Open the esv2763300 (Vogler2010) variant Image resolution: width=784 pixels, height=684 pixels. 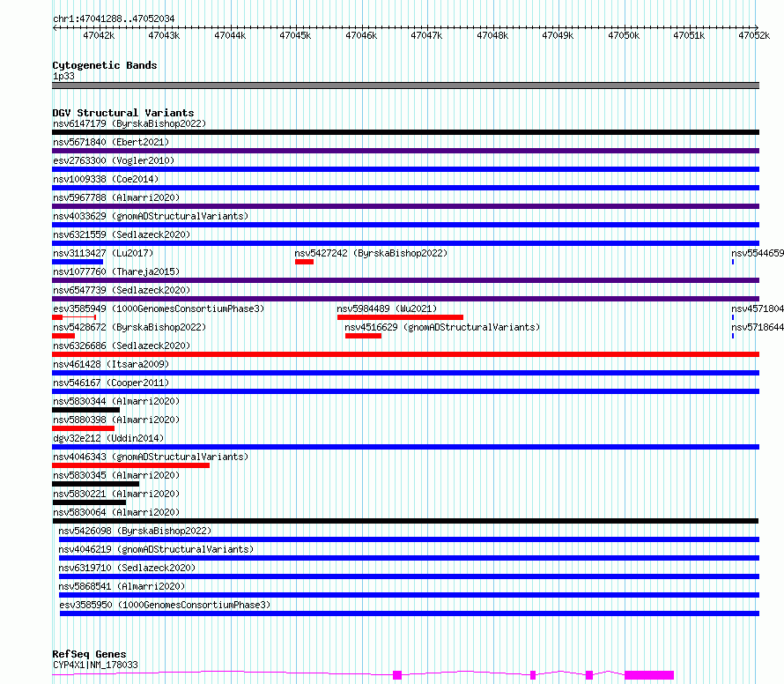[114, 160]
